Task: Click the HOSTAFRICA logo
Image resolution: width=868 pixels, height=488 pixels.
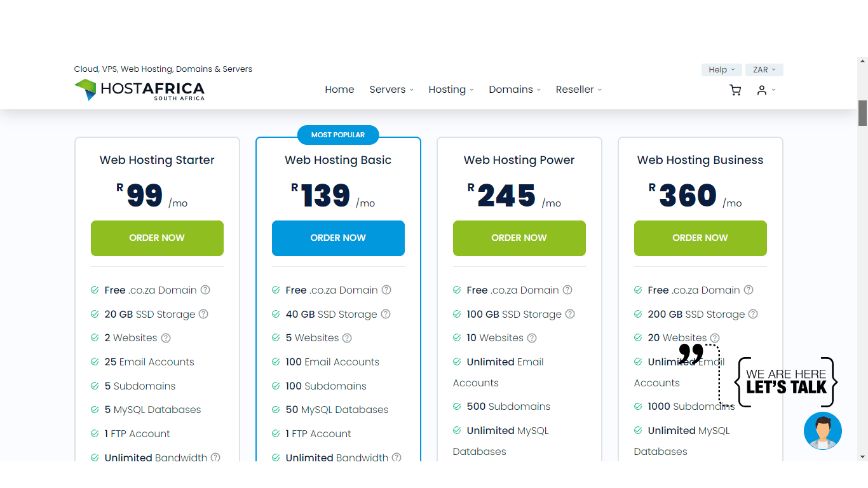Action: click(x=139, y=90)
